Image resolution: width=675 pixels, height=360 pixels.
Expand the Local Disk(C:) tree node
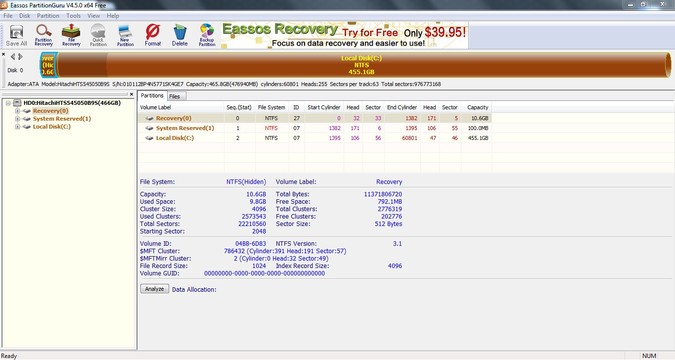(x=18, y=127)
